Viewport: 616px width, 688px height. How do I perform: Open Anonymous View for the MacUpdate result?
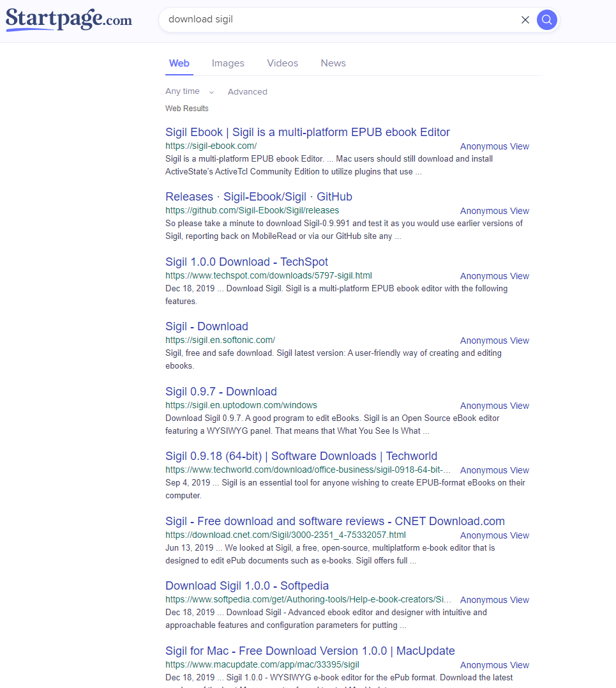tap(495, 665)
